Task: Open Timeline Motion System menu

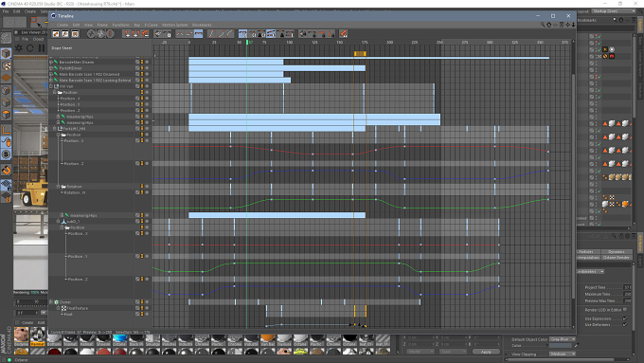Action: coord(174,25)
